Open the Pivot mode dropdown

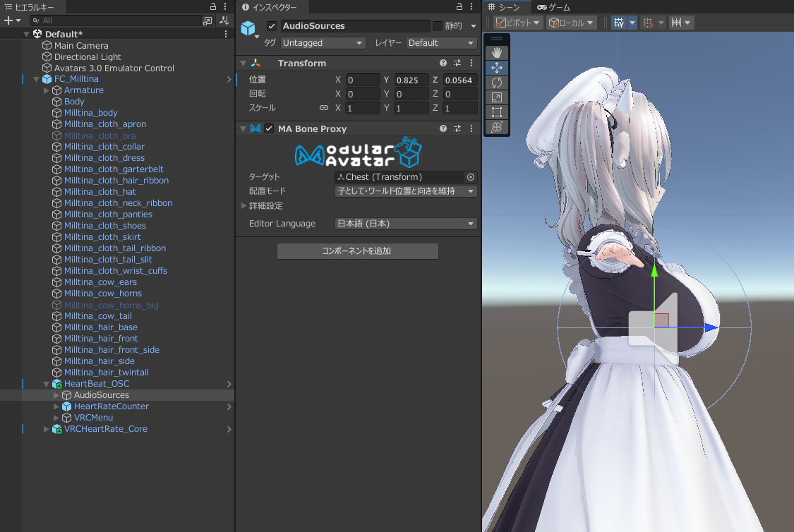[517, 23]
